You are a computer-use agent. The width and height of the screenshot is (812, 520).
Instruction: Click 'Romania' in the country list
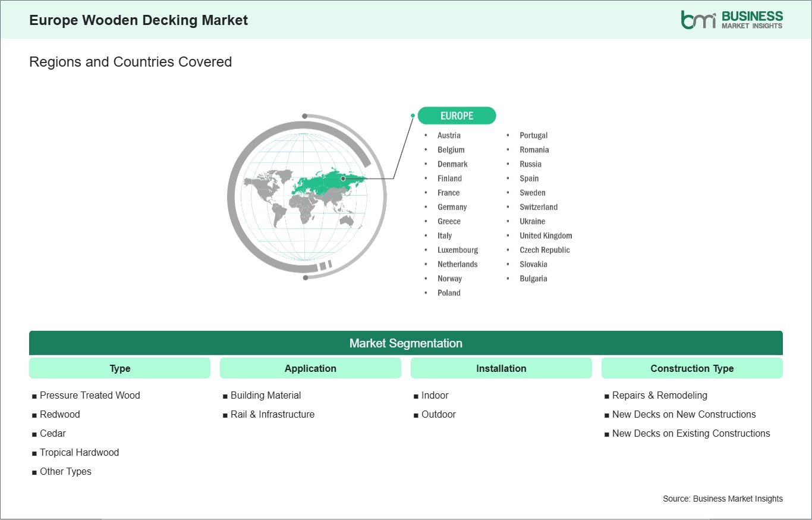(x=534, y=150)
